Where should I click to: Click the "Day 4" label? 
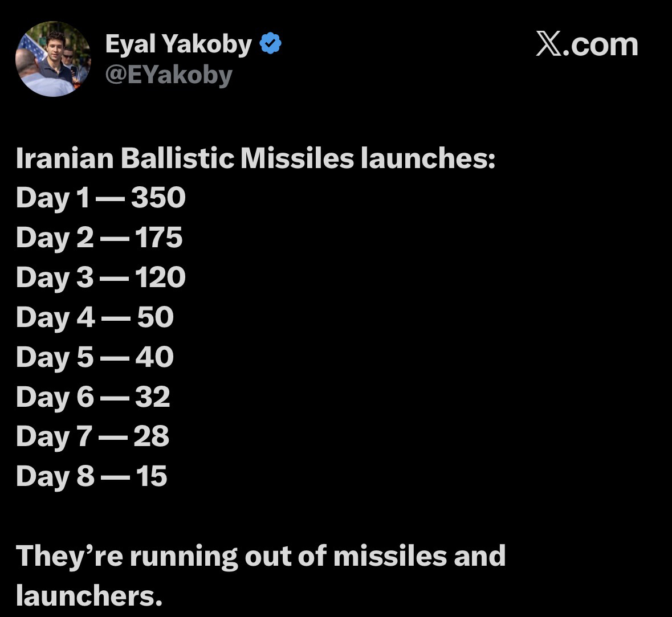pos(55,317)
